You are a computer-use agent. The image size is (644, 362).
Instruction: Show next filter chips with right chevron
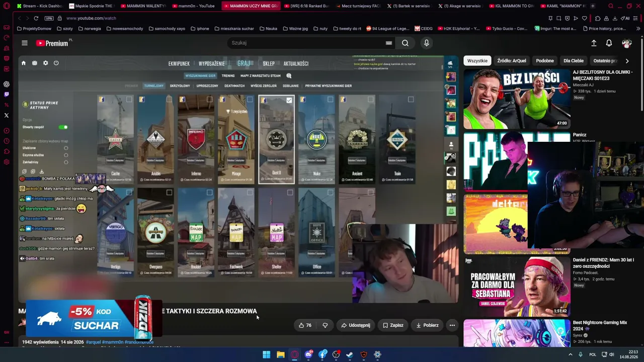click(x=627, y=61)
